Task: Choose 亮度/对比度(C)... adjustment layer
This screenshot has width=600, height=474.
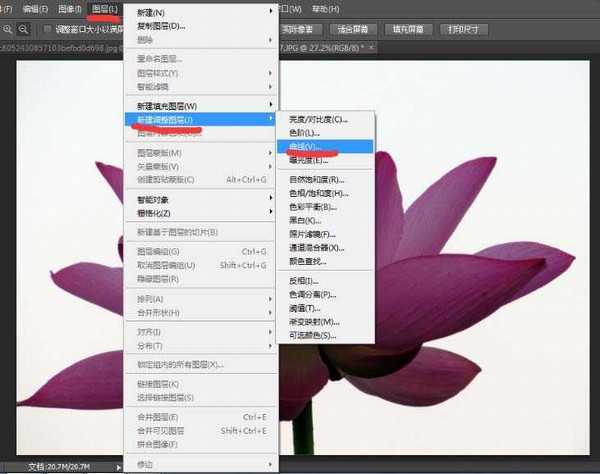Action: click(317, 119)
